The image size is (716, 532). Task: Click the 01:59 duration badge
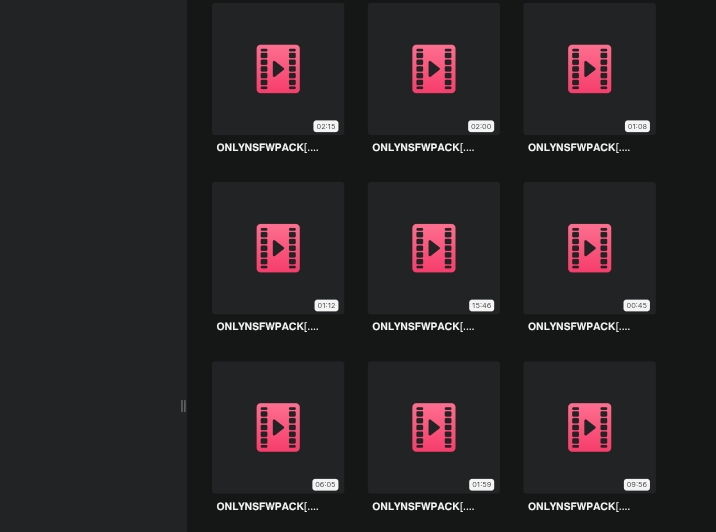pos(481,485)
